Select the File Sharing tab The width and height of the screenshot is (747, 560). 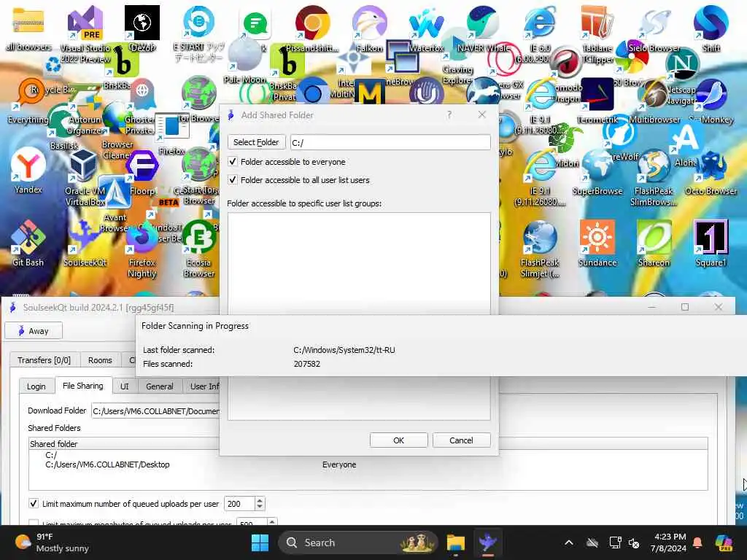point(83,386)
